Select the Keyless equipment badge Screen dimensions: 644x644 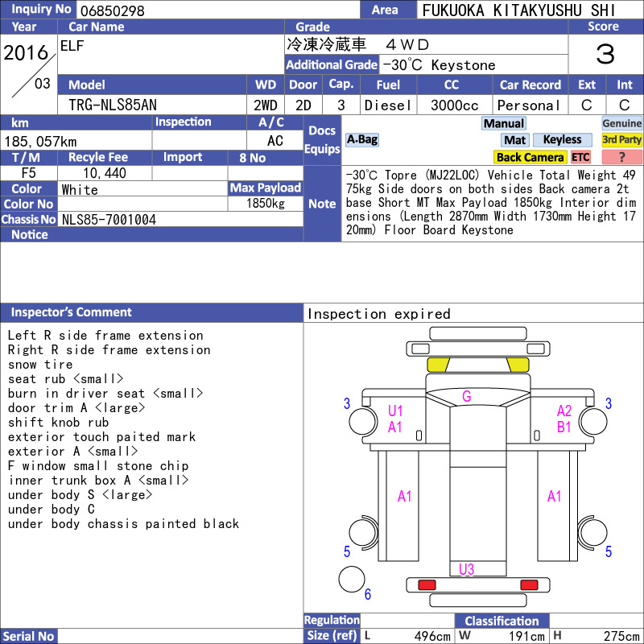point(562,139)
